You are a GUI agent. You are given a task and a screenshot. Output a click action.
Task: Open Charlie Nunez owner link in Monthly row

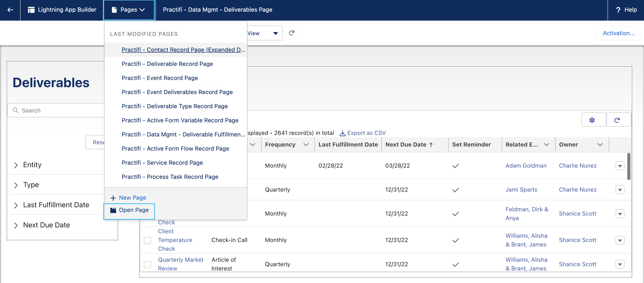(578, 166)
